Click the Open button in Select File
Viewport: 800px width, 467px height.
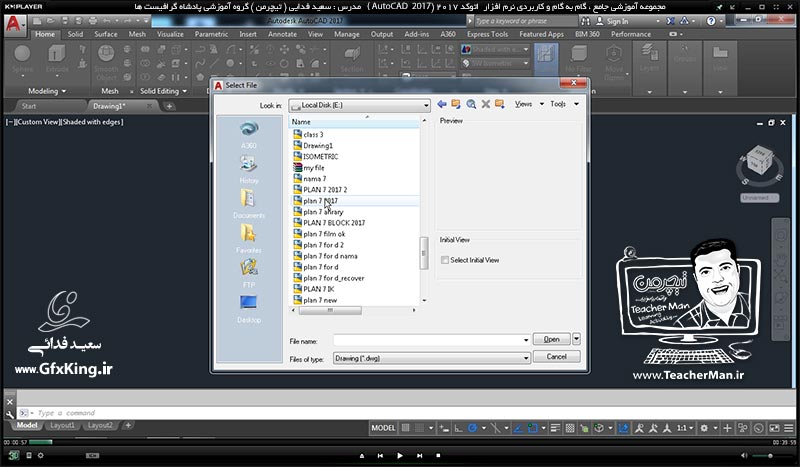click(552, 339)
